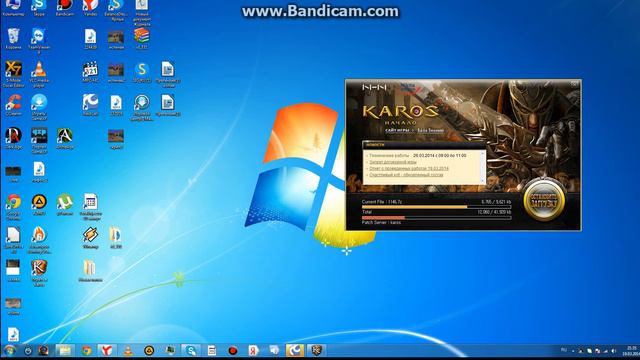The image size is (640, 360).
Task: Click the taskbar clock
Action: [x=631, y=351]
